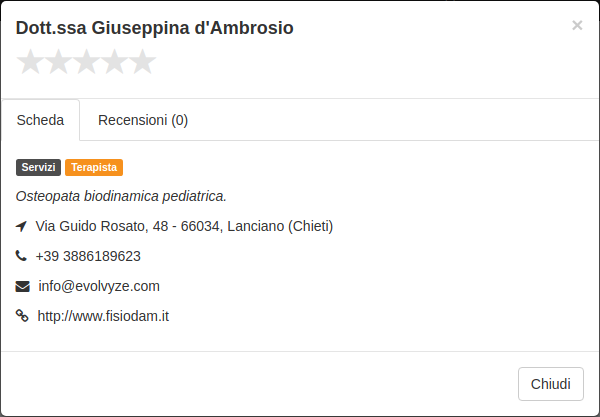This screenshot has height=417, width=600.
Task: Click the dark Servizi badge
Action: [38, 168]
